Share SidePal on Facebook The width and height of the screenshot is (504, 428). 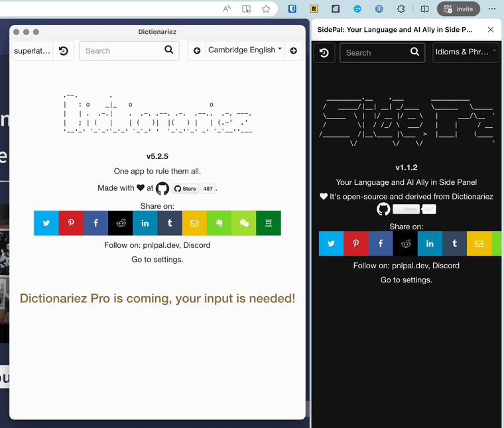[381, 244]
